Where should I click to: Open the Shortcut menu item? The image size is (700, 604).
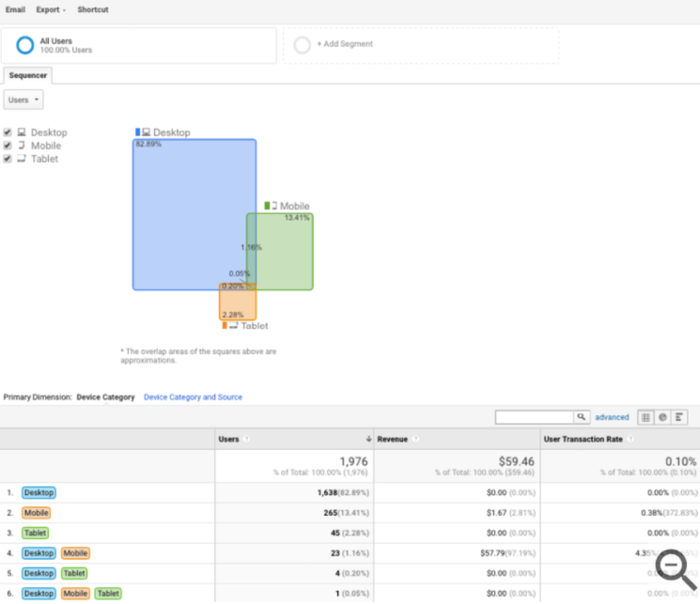click(x=93, y=9)
